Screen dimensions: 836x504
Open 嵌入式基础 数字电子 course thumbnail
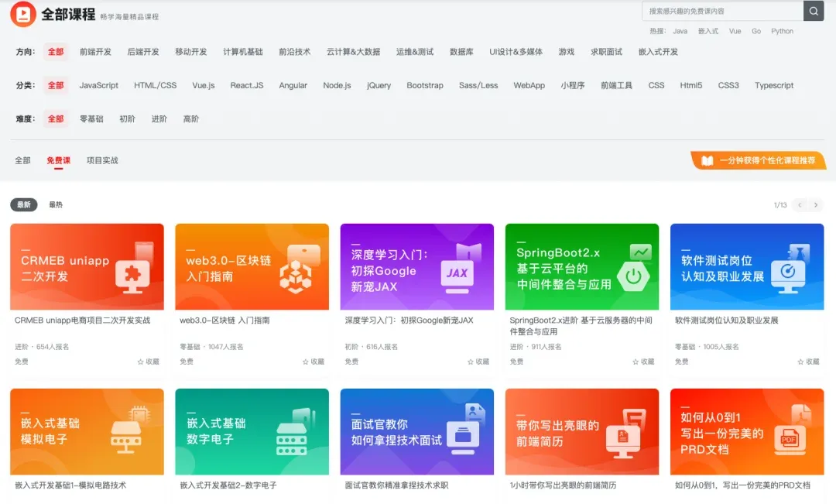click(x=252, y=431)
